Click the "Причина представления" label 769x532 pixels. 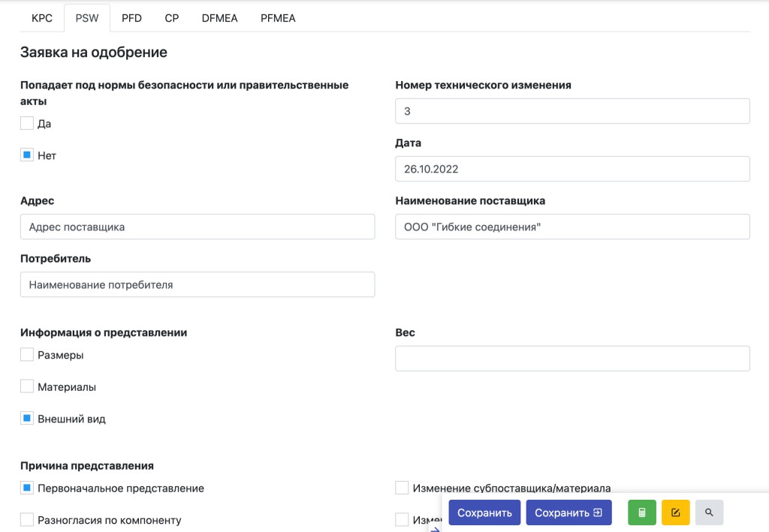[87, 466]
